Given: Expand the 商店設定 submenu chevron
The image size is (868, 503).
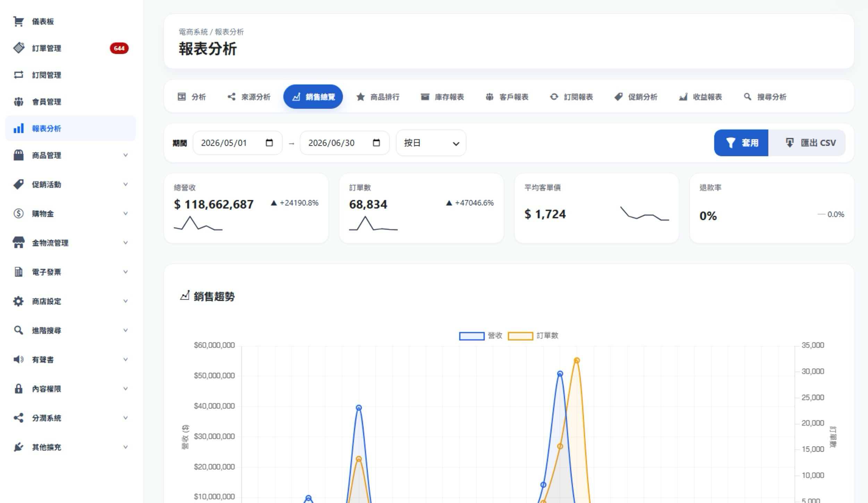Looking at the screenshot, I should click(x=126, y=301).
